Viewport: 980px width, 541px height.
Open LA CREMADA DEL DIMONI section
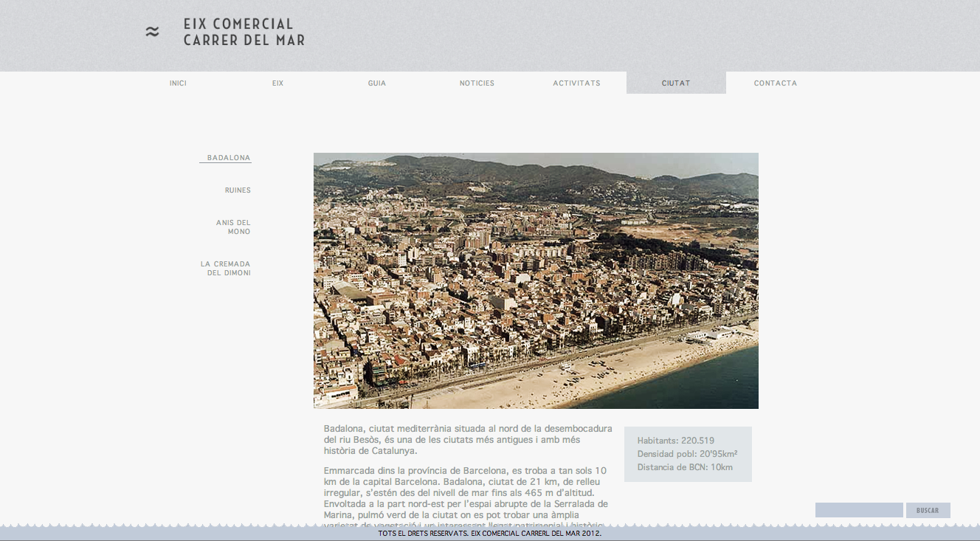pos(226,268)
